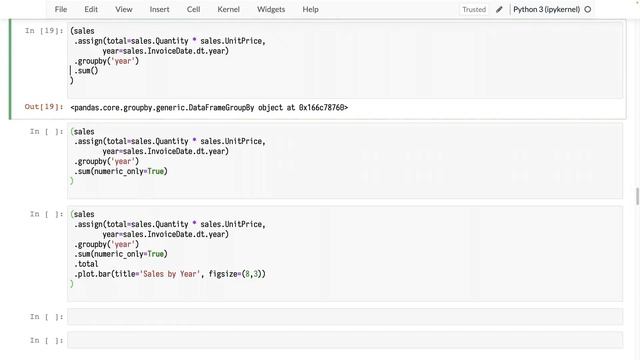The image size is (640, 360).
Task: Open the View menu
Action: [x=123, y=9]
